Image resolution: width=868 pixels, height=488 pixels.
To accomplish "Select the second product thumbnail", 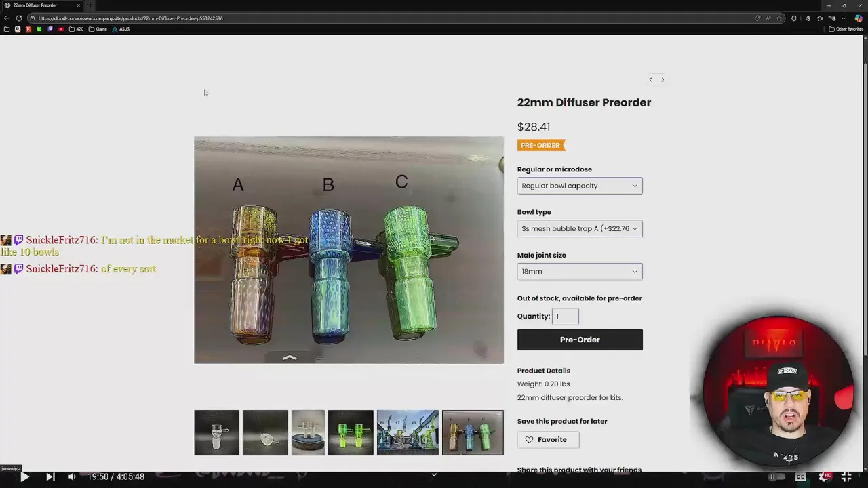I will click(x=265, y=432).
